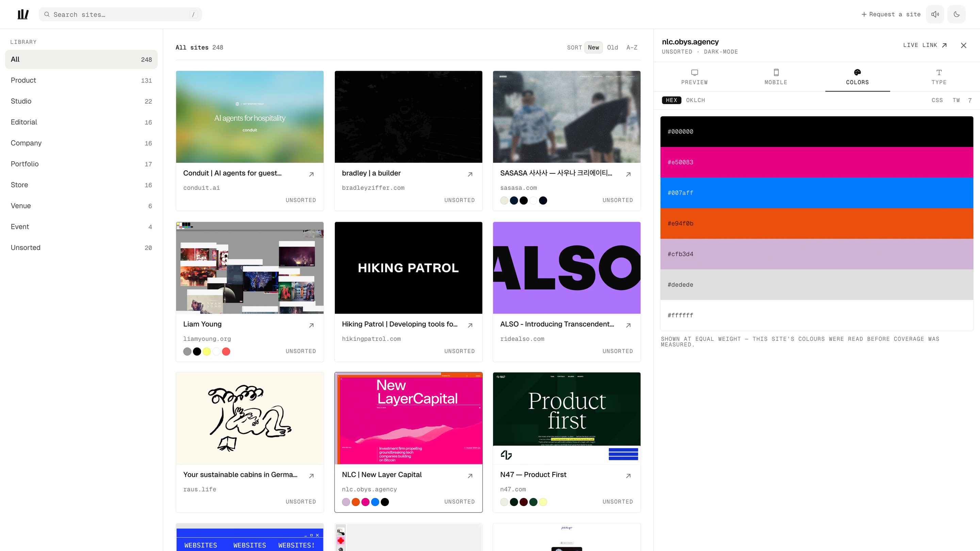Close the nlc.obys.agency detail panel
This screenshot has height=551, width=980.
click(963, 45)
